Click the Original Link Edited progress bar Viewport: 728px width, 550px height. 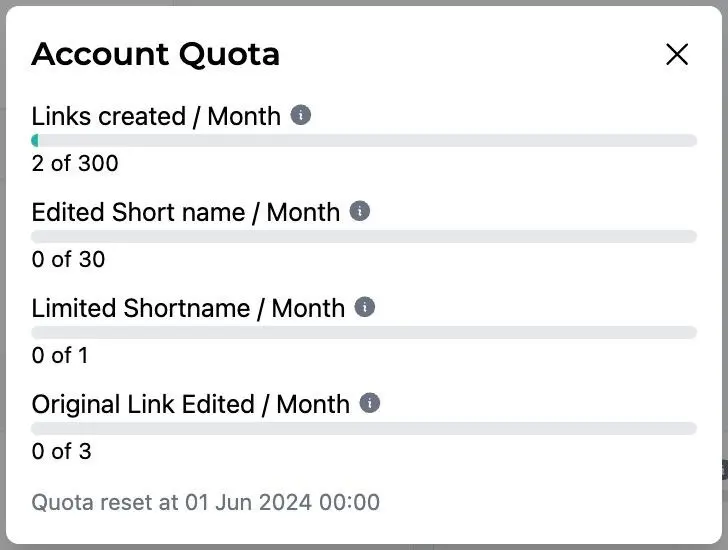(x=364, y=428)
